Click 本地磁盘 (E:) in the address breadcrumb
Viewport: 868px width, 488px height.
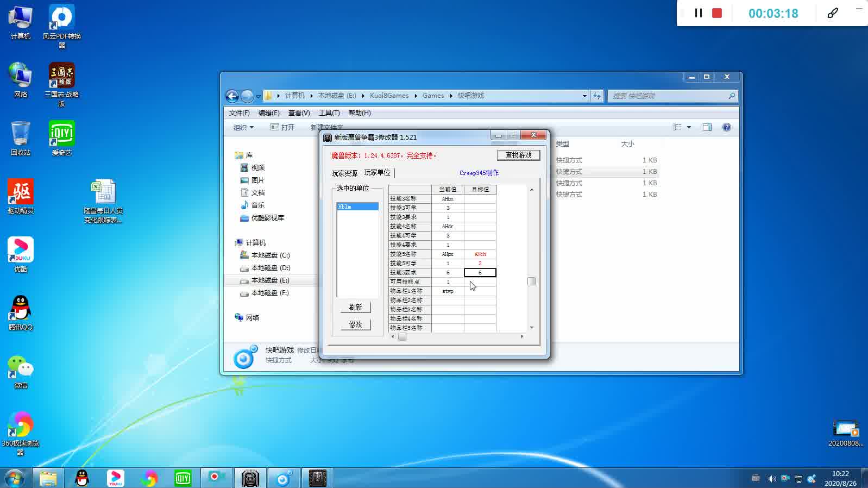pos(337,96)
